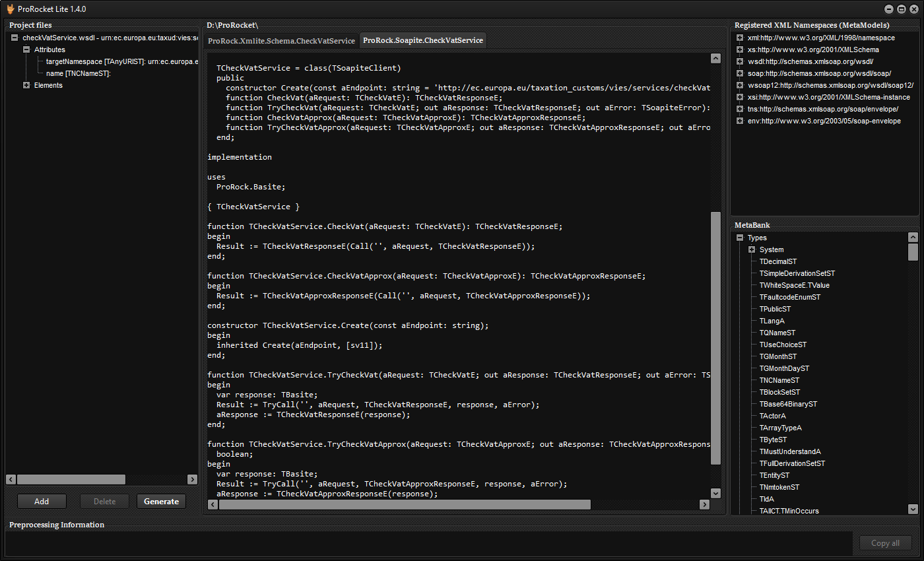The height and width of the screenshot is (561, 924).
Task: Select the name [TNCNameST] attribute
Action: (79, 73)
